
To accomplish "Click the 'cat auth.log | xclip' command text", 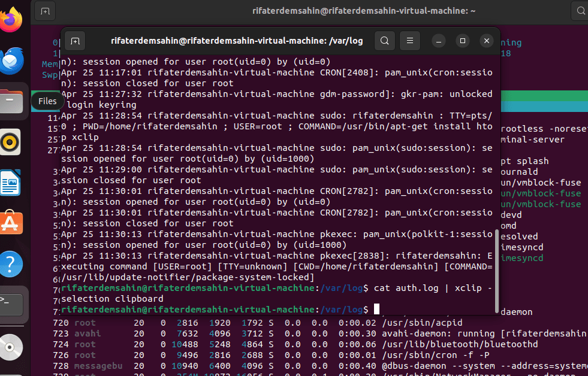I will 427,288.
